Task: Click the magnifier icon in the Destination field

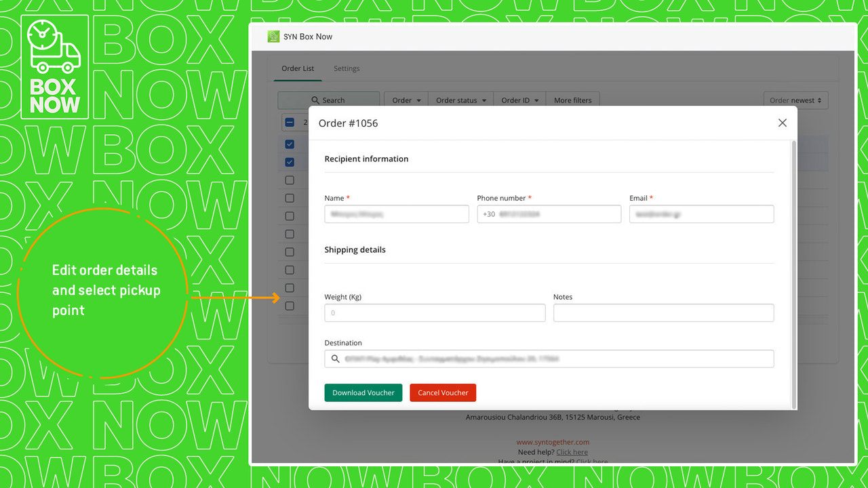Action: [335, 359]
